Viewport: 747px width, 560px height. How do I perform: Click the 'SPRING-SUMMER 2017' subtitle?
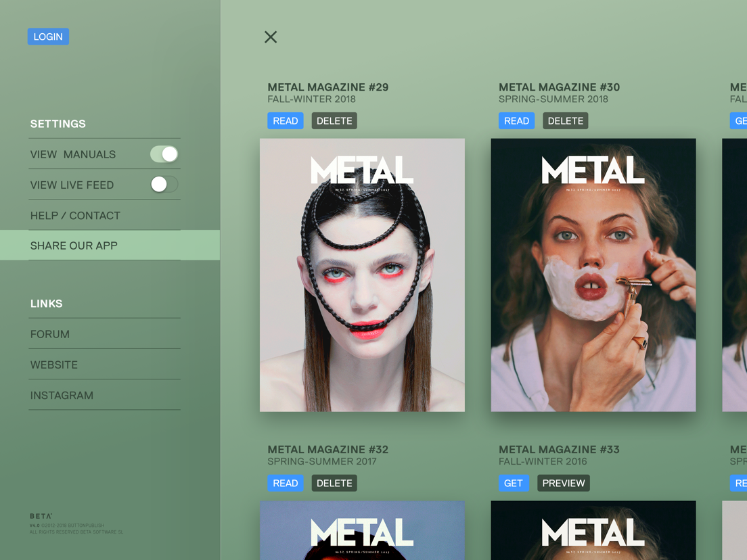[x=322, y=461]
